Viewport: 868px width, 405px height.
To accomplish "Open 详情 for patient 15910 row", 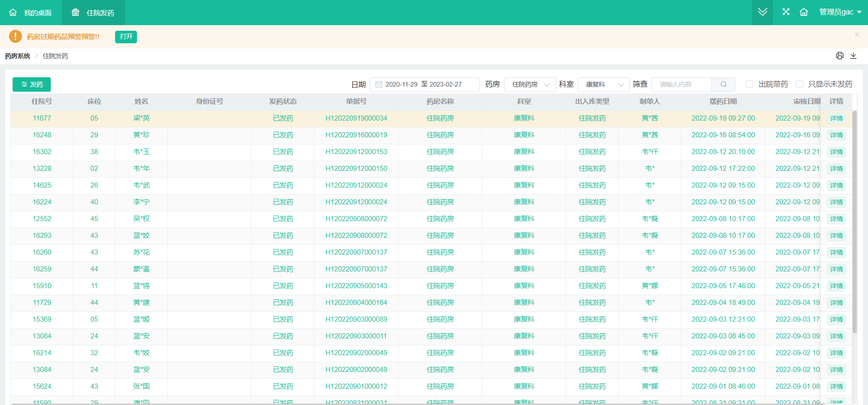I will tap(836, 286).
